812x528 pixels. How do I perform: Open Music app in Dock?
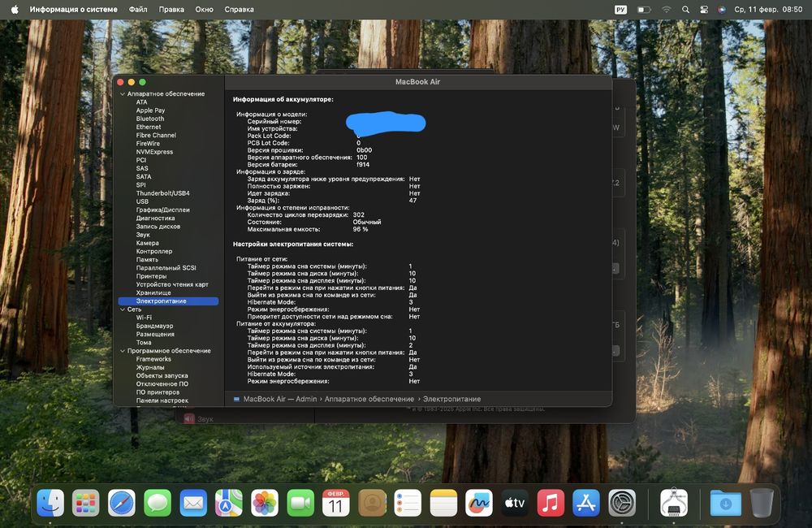click(x=551, y=503)
